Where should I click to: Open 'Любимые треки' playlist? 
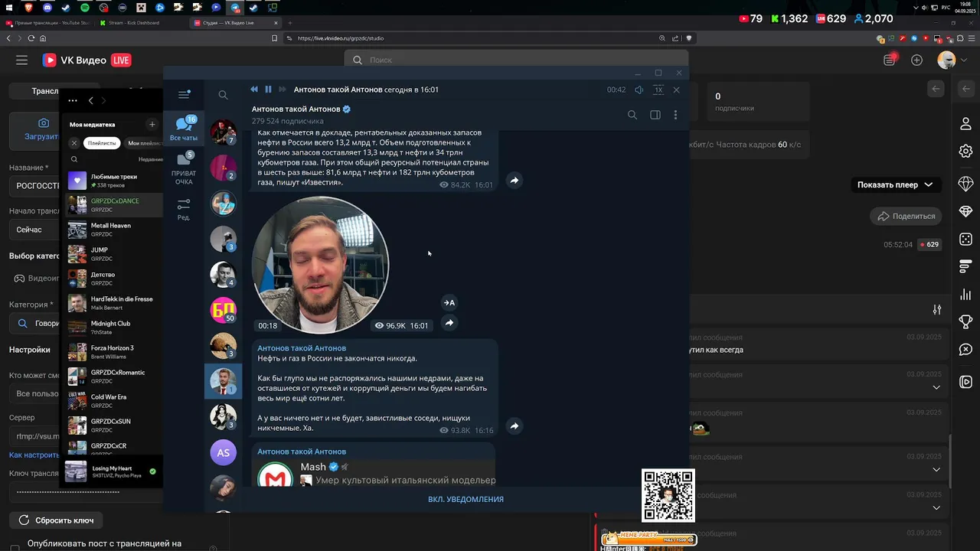click(x=115, y=181)
